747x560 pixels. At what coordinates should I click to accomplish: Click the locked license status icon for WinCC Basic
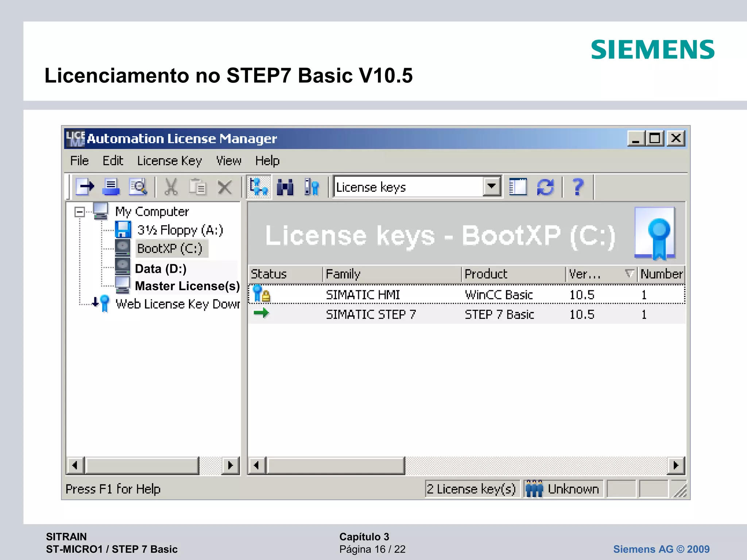262,294
